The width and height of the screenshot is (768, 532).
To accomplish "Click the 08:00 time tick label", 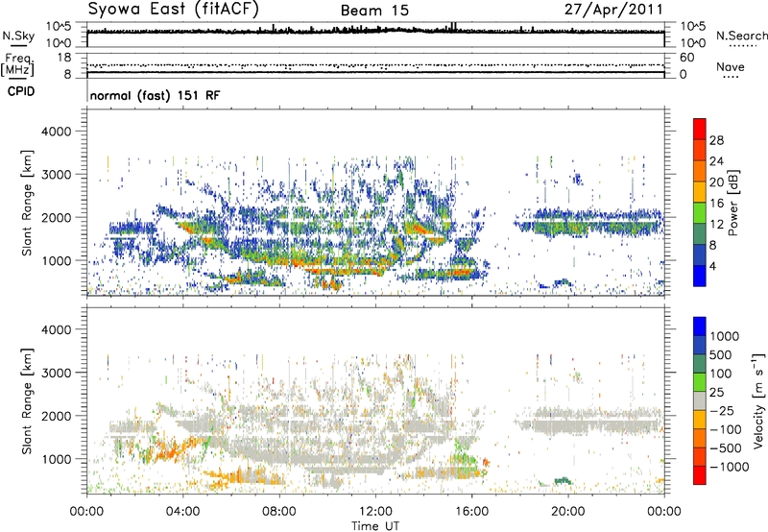I will [279, 512].
